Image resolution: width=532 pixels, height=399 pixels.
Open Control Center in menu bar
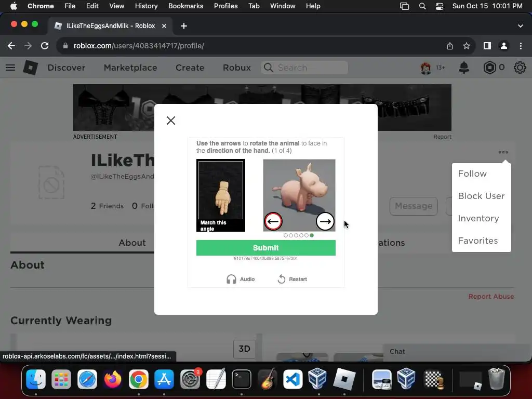coord(440,6)
